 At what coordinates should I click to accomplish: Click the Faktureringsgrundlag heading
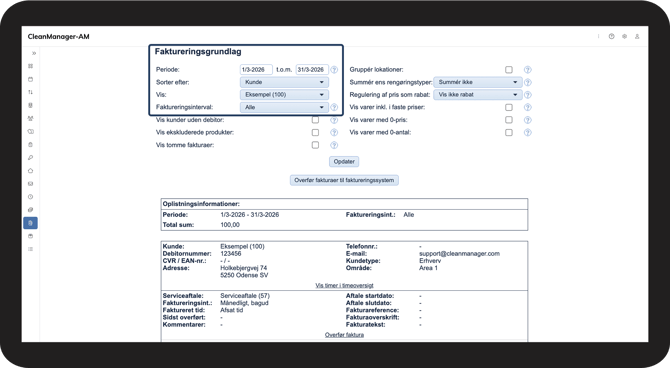[198, 52]
